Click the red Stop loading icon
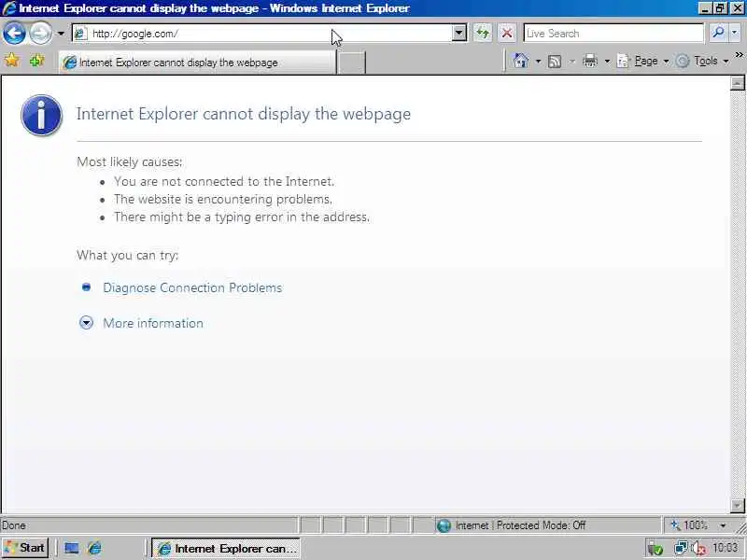The image size is (747, 560). pyautogui.click(x=507, y=34)
